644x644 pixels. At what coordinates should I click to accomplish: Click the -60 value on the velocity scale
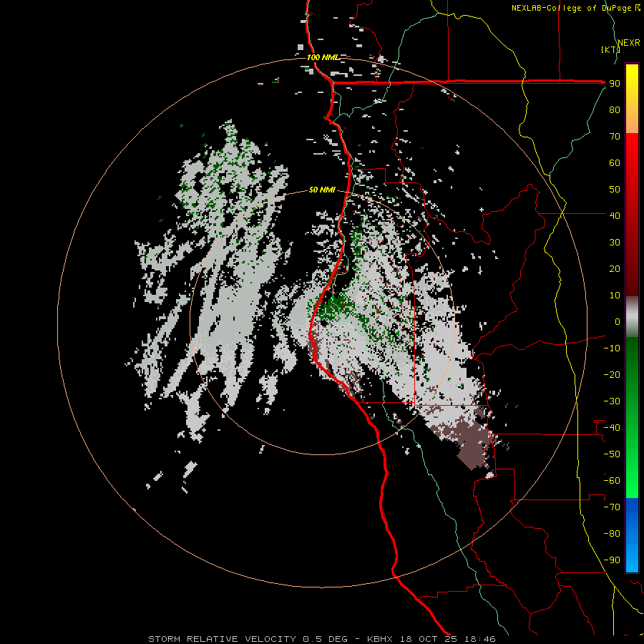612,481
